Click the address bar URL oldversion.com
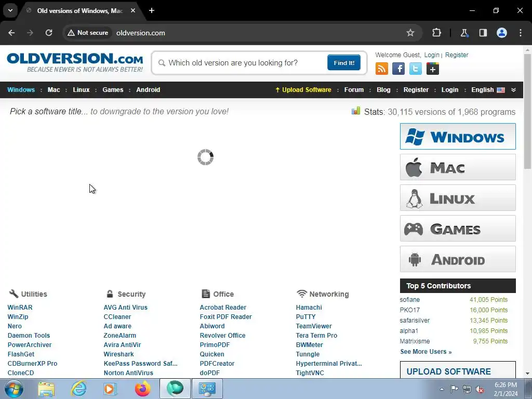This screenshot has width=532, height=399. (140, 33)
